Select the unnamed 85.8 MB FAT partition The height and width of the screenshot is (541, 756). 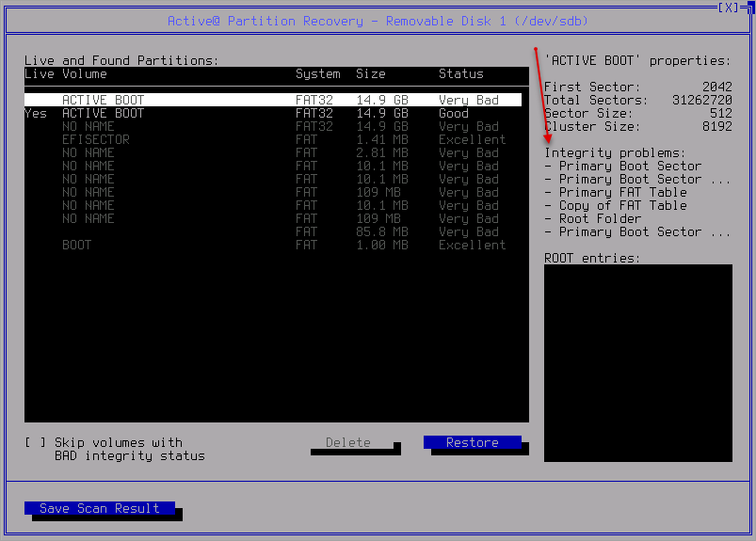point(273,231)
